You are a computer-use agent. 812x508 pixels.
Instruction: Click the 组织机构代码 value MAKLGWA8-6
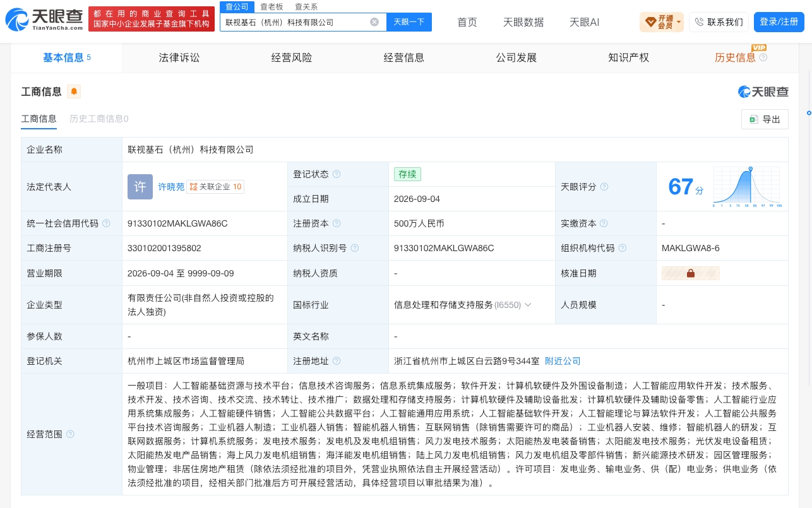click(691, 248)
